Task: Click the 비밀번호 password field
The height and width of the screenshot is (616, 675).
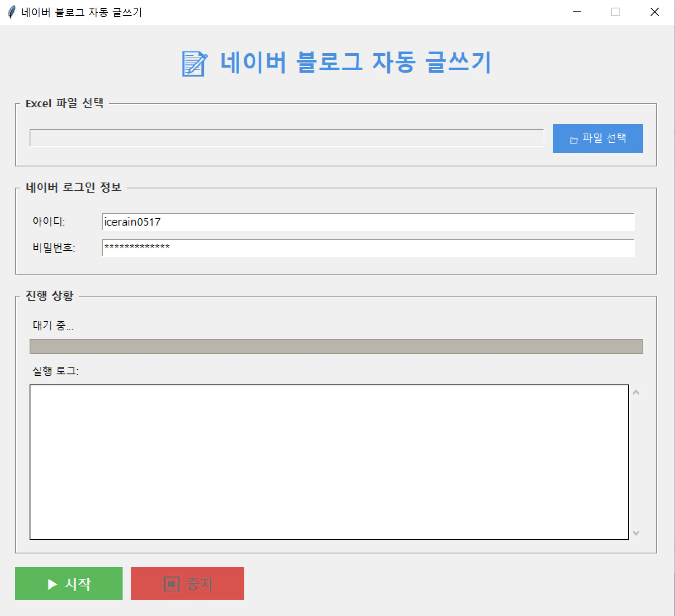Action: [x=368, y=248]
